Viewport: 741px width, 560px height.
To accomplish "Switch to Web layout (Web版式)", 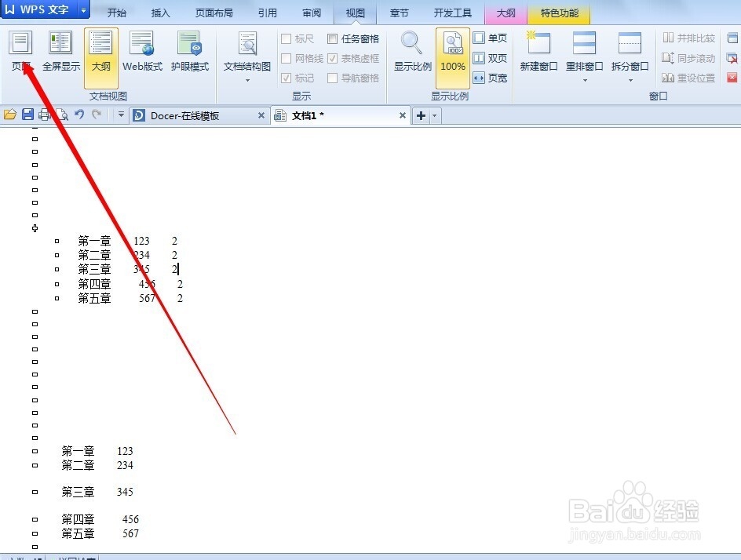I will tap(142, 51).
